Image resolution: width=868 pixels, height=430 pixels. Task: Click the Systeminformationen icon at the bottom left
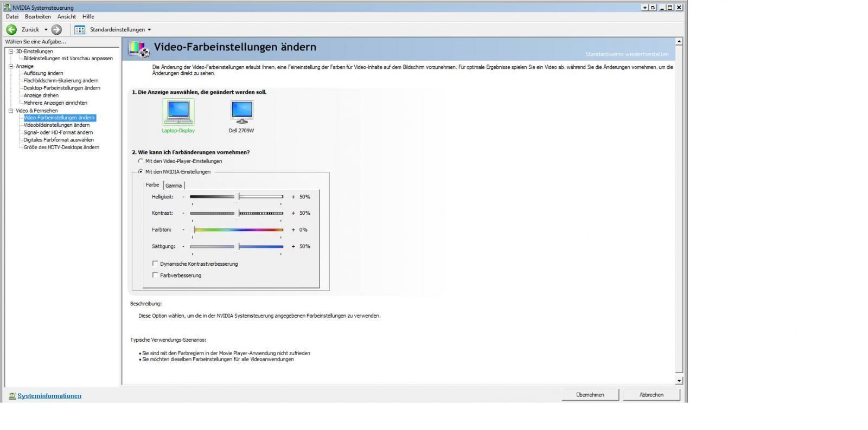click(x=12, y=396)
